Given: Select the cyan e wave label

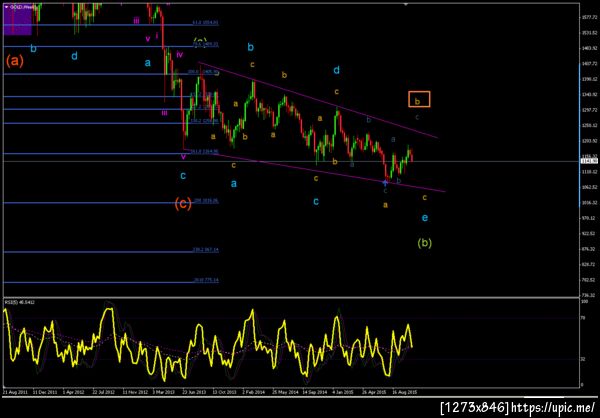Looking at the screenshot, I should [425, 218].
